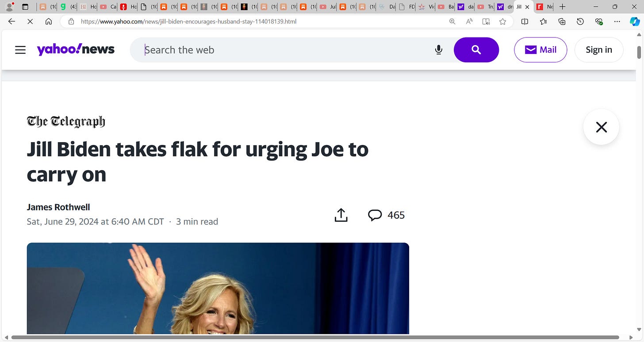Start Read aloud for this page
Screen dimensions: 644x342
pyautogui.click(x=469, y=21)
